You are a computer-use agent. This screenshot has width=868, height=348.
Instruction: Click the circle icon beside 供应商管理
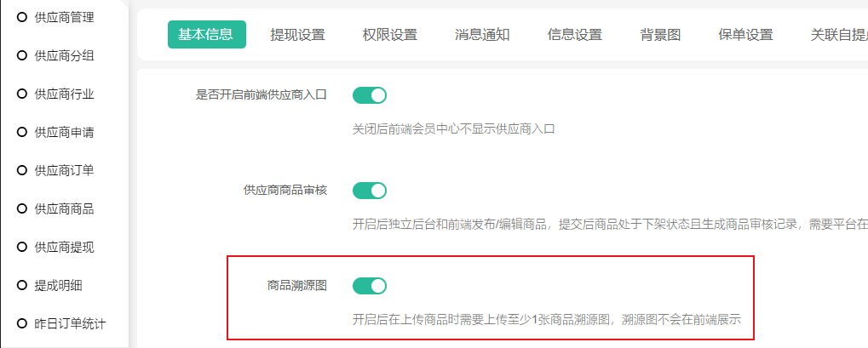click(22, 17)
